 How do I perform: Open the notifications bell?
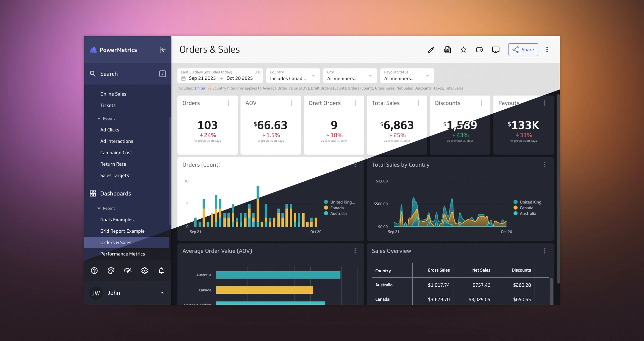coord(161,271)
